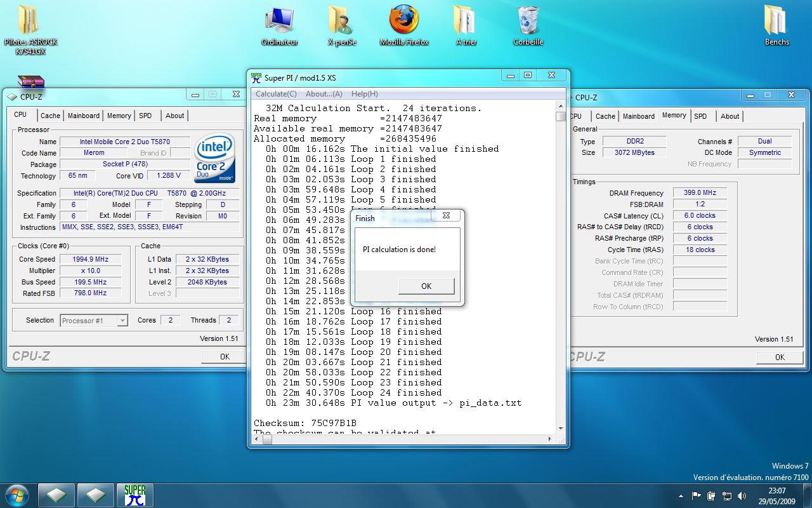The image size is (812, 508).
Task: Click the Cycle Time value 18 clocks
Action: pos(700,250)
